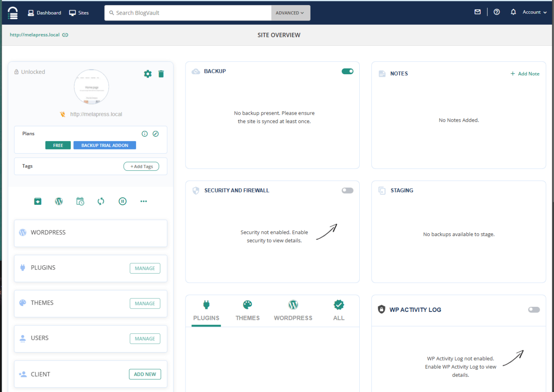Enable the WP ACTIVITY LOG toggle
554x392 pixels.
click(x=534, y=310)
